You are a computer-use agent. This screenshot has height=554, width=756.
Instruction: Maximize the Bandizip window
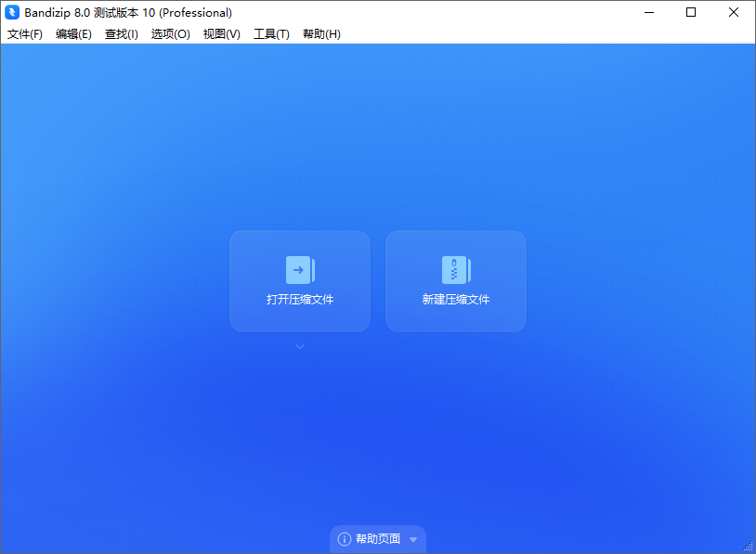click(x=691, y=13)
